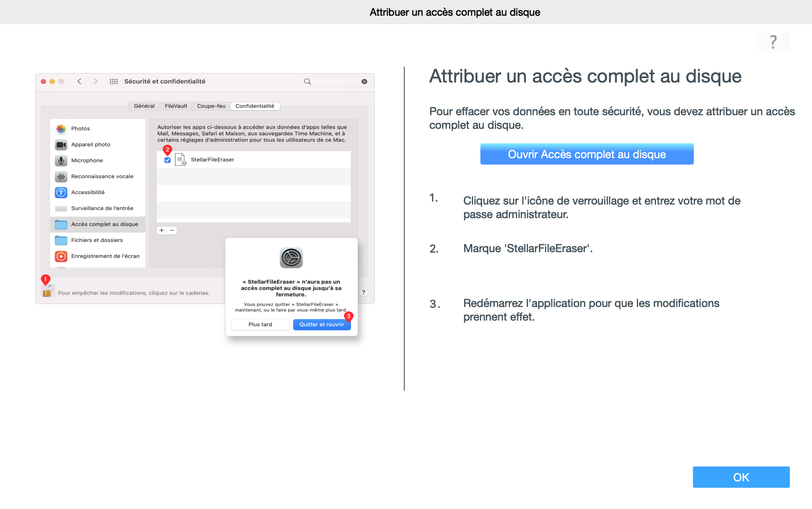The width and height of the screenshot is (812, 509).
Task: Click the Accessibilité icon in the illustrated sidebar
Action: (61, 192)
